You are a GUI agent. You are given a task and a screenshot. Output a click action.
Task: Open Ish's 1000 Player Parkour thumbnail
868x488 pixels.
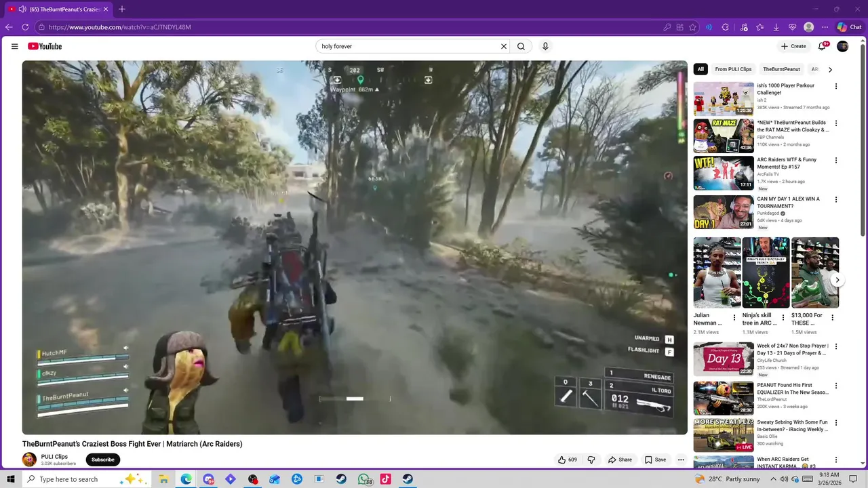click(x=724, y=99)
